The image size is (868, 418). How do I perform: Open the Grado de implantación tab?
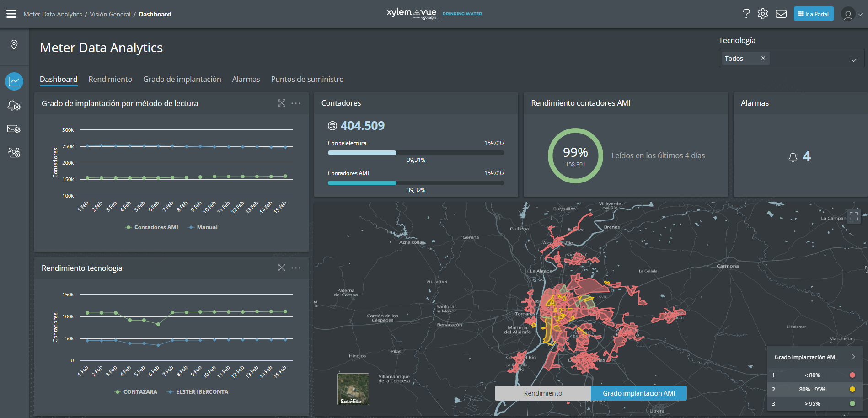[182, 79]
